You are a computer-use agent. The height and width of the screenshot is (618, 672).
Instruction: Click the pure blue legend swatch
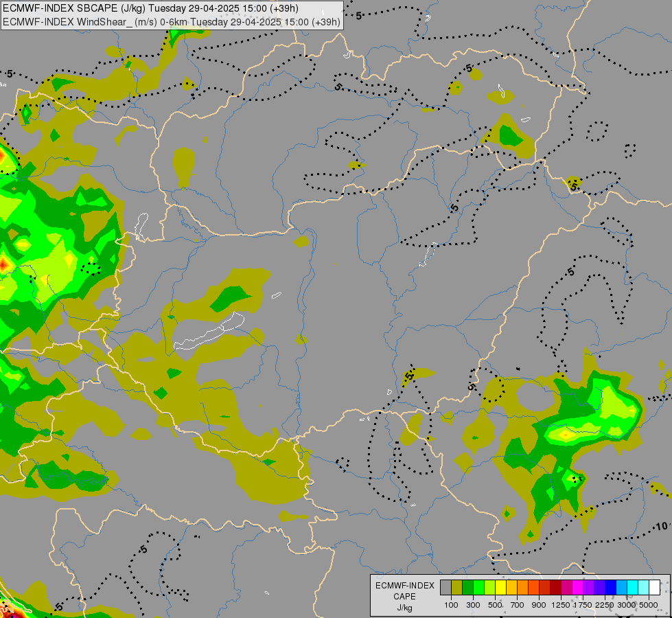(611, 588)
